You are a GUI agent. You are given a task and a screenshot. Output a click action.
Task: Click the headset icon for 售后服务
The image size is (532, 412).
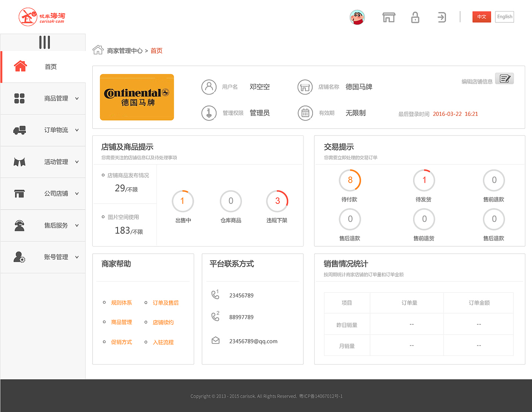point(20,226)
